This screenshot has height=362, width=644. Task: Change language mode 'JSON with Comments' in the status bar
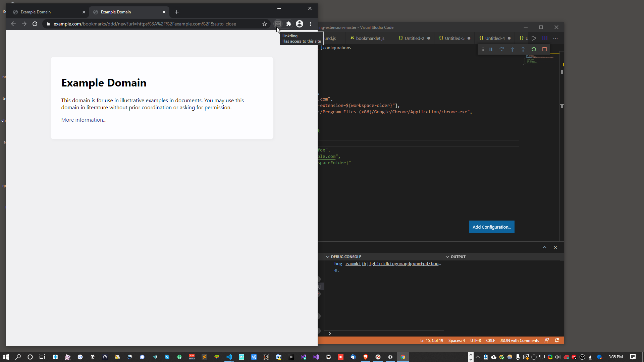[519, 341]
